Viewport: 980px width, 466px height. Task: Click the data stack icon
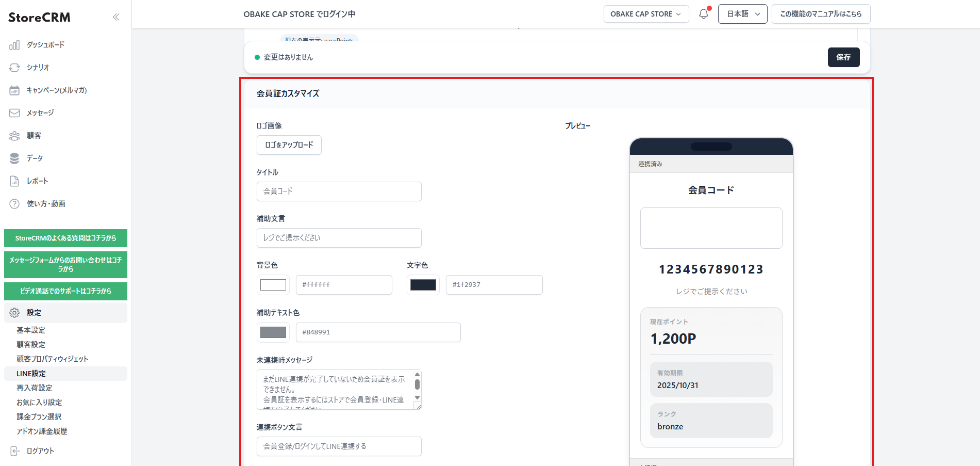pyautogui.click(x=14, y=158)
